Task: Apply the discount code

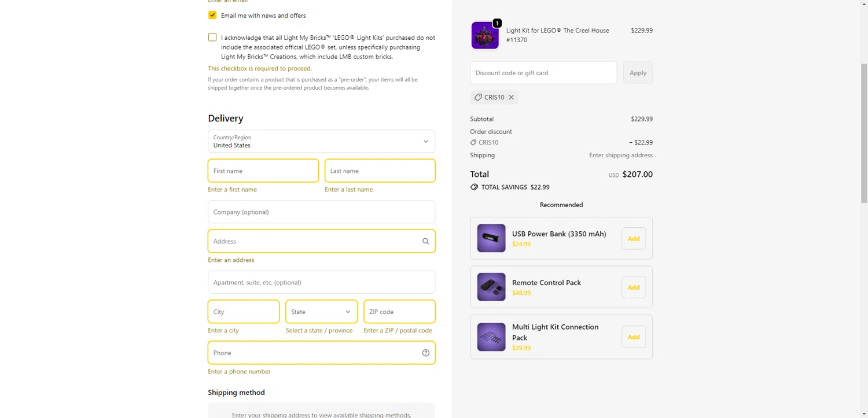Action: tap(638, 73)
